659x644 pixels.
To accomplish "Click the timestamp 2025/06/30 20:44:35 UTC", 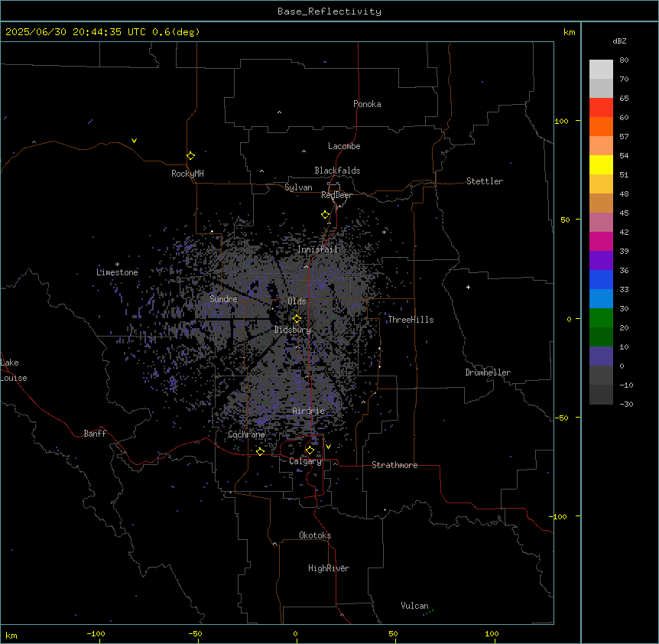I will [x=76, y=32].
